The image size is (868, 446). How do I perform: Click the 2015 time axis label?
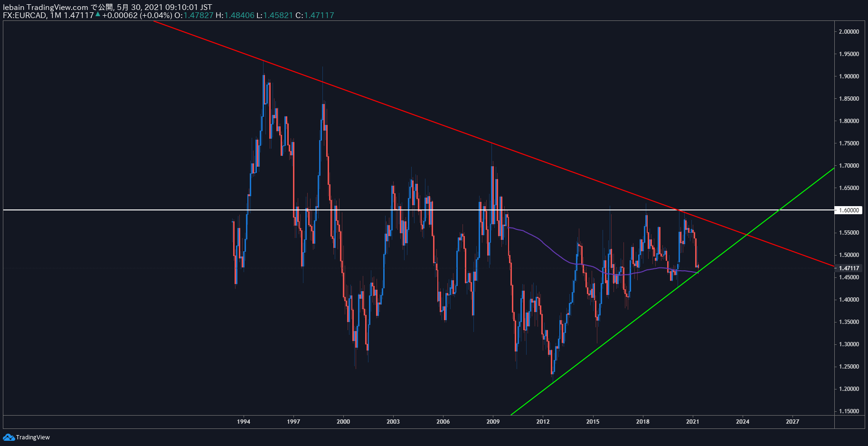pos(593,422)
